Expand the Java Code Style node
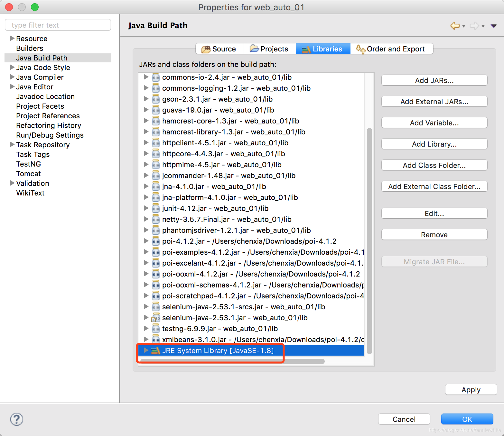The width and height of the screenshot is (504, 436). [12, 67]
